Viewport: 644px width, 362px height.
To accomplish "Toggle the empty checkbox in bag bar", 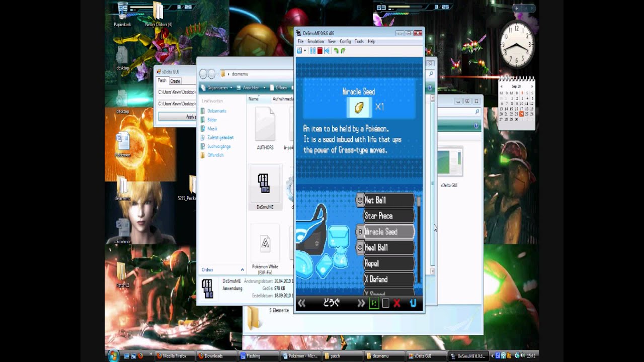I will [385, 303].
